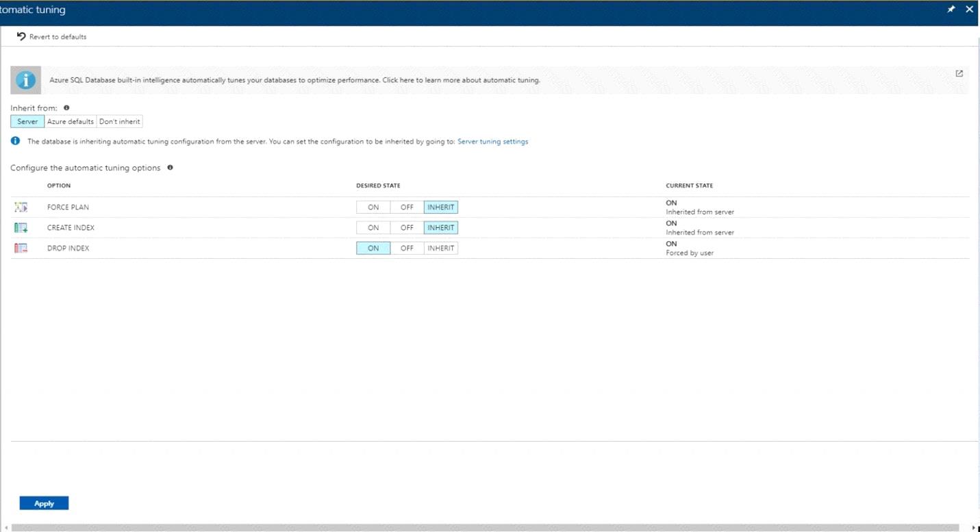Click info icon beside Configure tuning options

click(170, 168)
